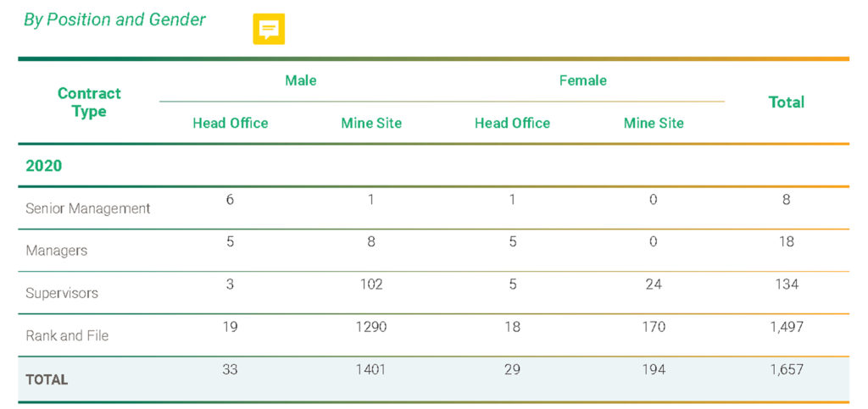The image size is (868, 409).
Task: Select the "Total" column header
Action: pyautogui.click(x=786, y=102)
